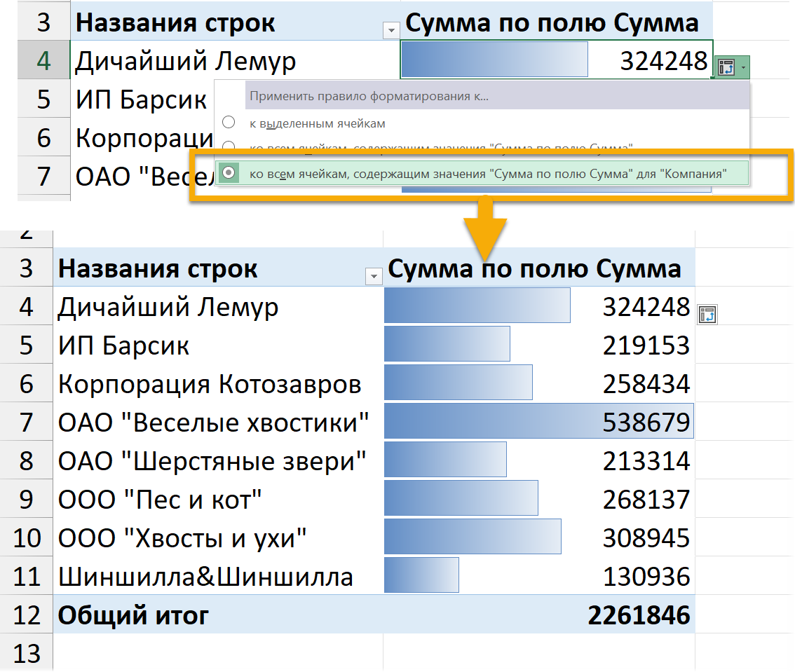Select cell 'ОАО "Шерстяные звери"'

point(218,460)
